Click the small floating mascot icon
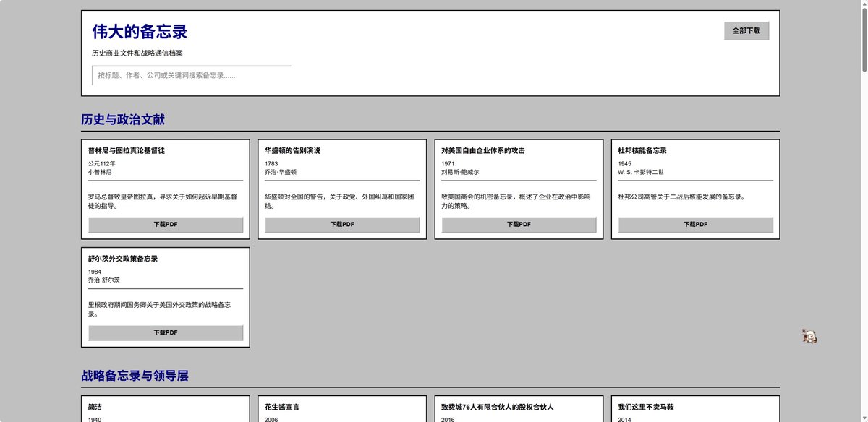 pyautogui.click(x=809, y=336)
